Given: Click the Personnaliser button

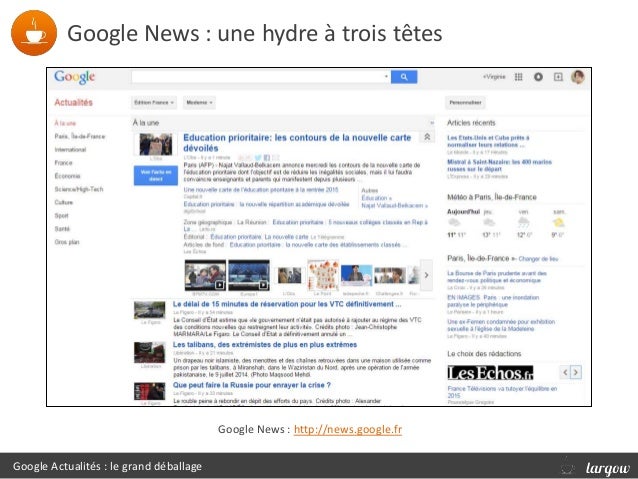Looking at the screenshot, I should point(465,103).
